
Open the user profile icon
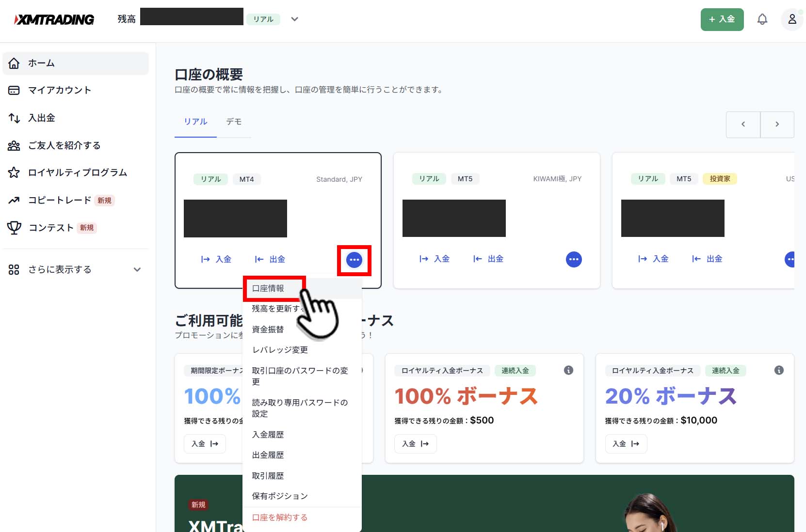pyautogui.click(x=792, y=19)
